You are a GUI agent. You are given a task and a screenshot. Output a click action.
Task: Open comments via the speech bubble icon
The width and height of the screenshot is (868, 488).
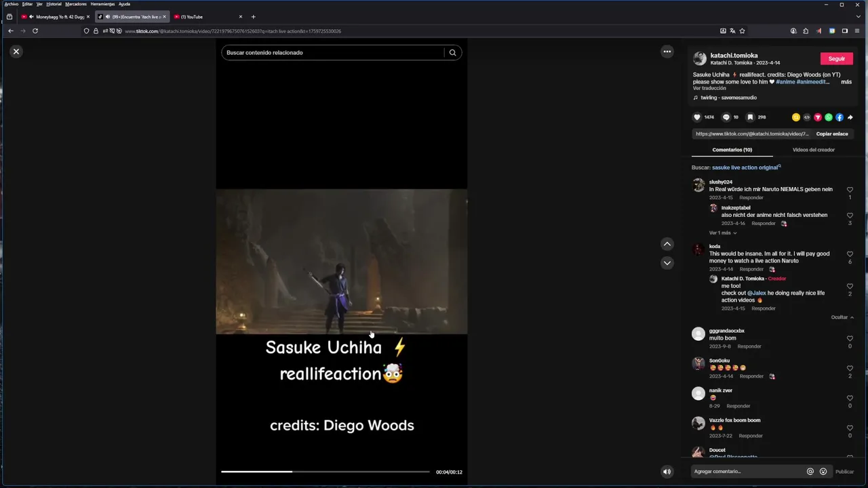coord(726,117)
